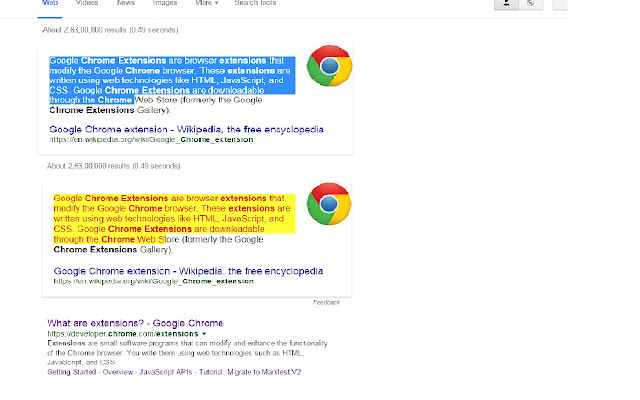Switch to the Images results tab

(x=164, y=3)
